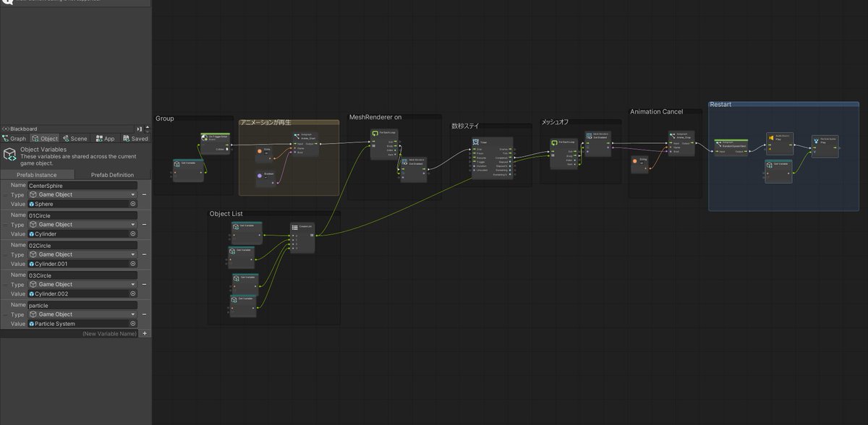Select the bottom Get Variable in Object List
The image size is (868, 425).
(x=244, y=306)
